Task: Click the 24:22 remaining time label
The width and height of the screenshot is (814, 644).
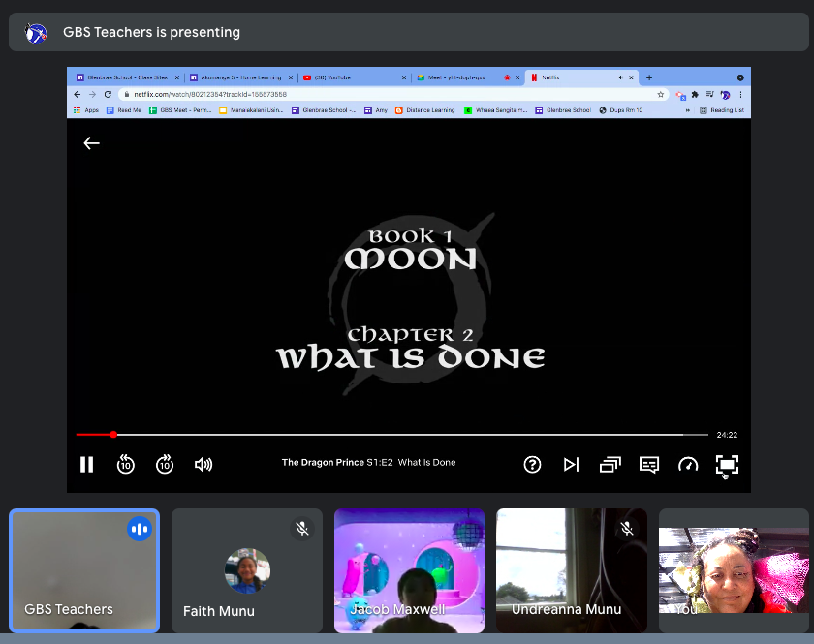Action: pyautogui.click(x=727, y=435)
